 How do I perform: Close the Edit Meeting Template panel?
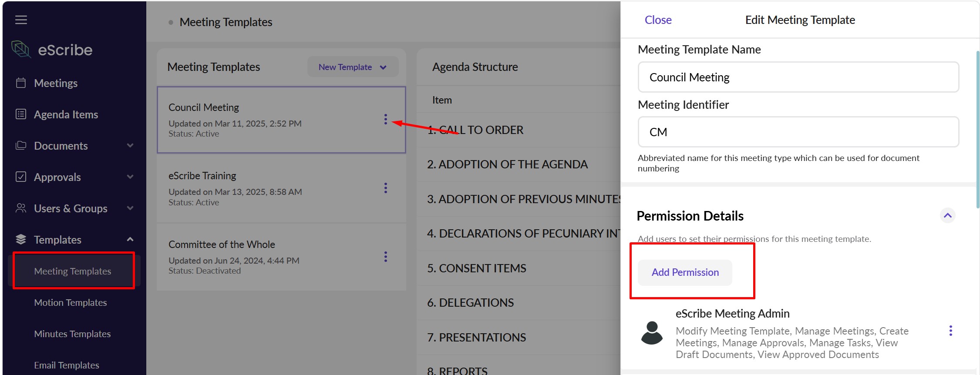658,20
